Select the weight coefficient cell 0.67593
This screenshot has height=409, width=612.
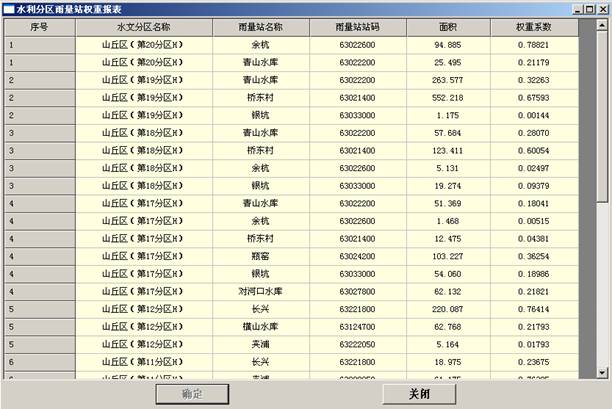[534, 98]
